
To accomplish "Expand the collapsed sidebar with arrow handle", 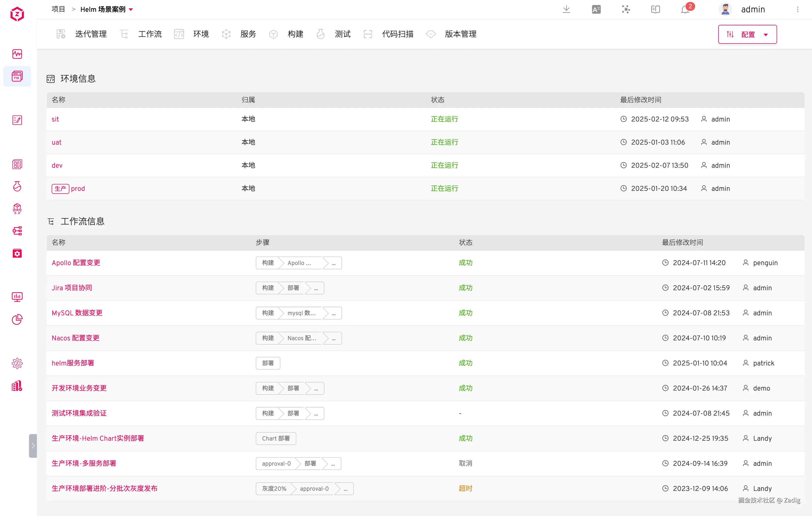I will coord(33,445).
